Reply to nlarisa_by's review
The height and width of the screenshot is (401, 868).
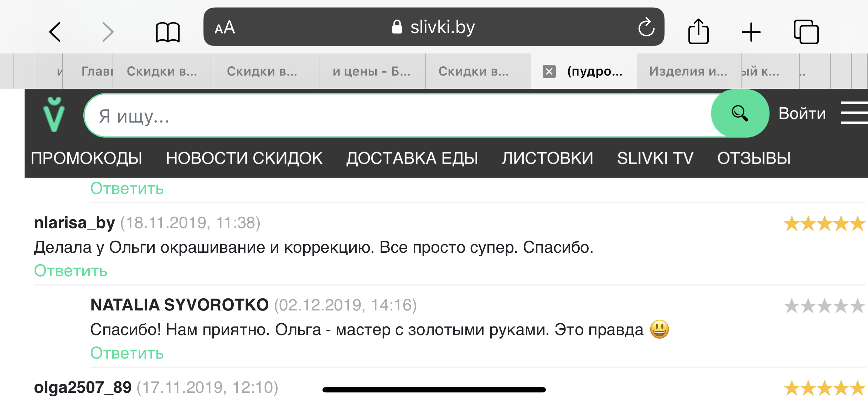click(71, 271)
